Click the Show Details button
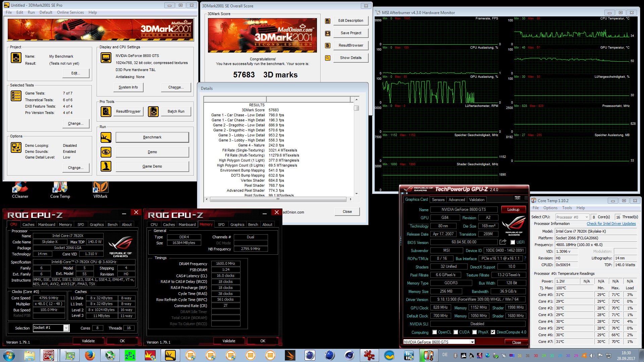The height and width of the screenshot is (362, 644). point(351,58)
